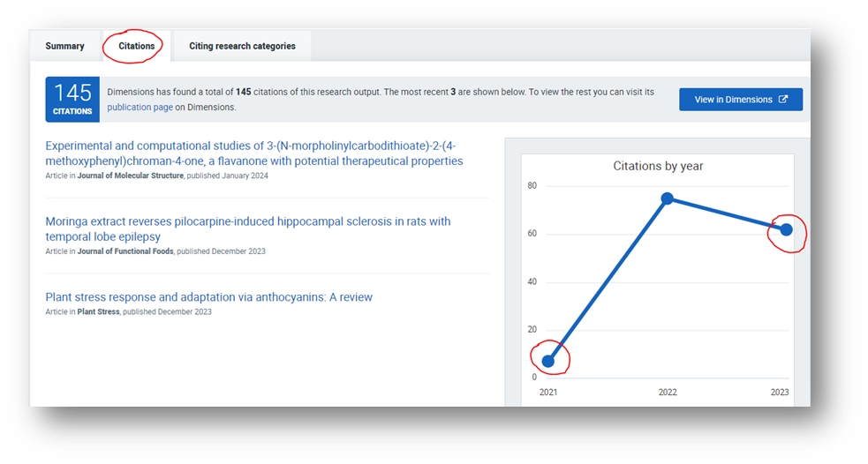This screenshot has height=464, width=868.
Task: Click the 2022 x-axis year label
Action: pos(668,393)
